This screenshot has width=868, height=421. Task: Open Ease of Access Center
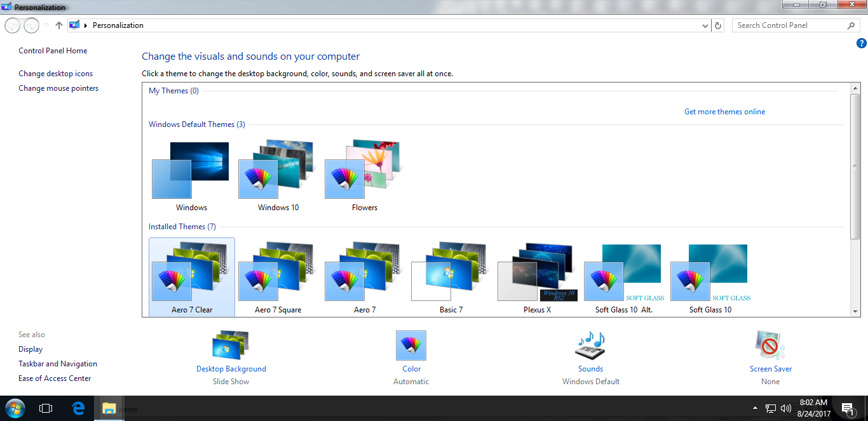tap(55, 378)
